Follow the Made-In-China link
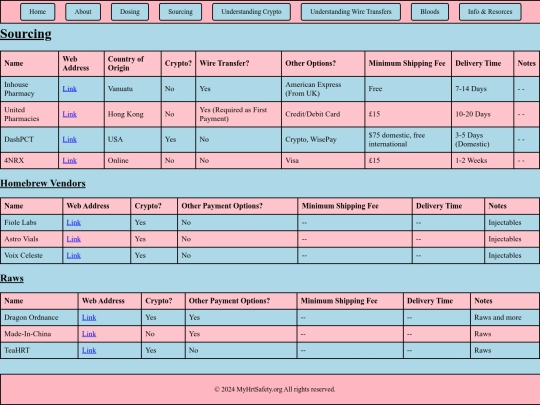 point(89,334)
